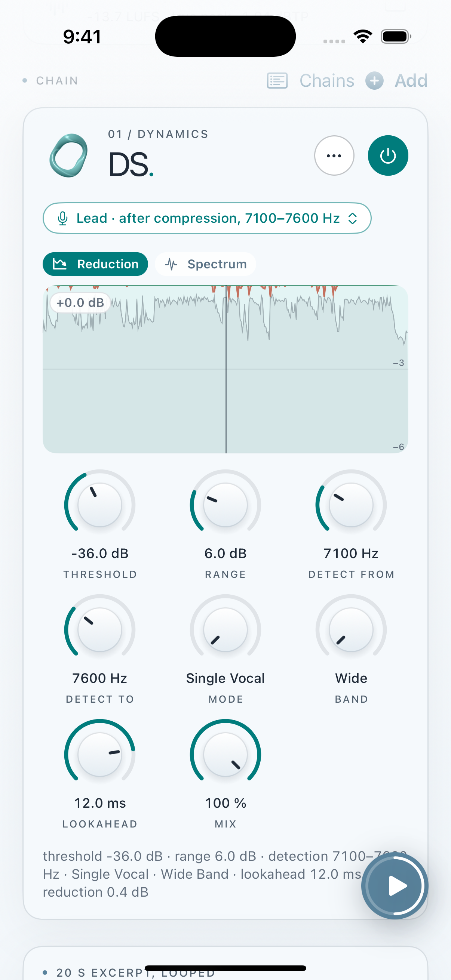
Task: Tap the -6 dB scale label
Action: click(x=399, y=447)
